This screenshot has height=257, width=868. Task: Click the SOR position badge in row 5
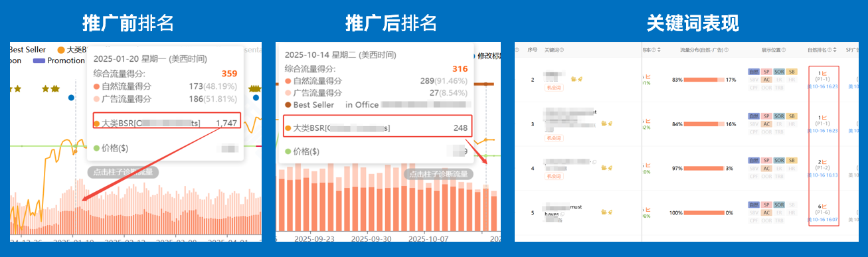(779, 205)
